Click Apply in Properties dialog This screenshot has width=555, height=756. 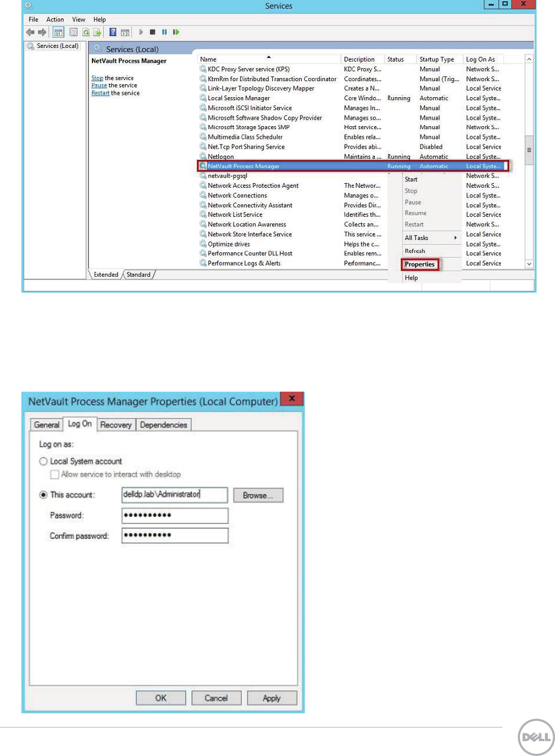[x=272, y=699]
